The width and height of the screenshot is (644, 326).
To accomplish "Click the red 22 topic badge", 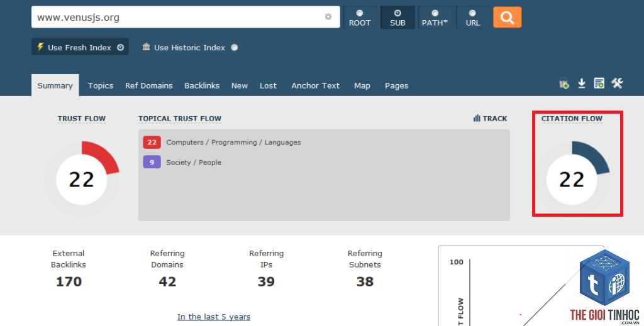I will click(152, 143).
